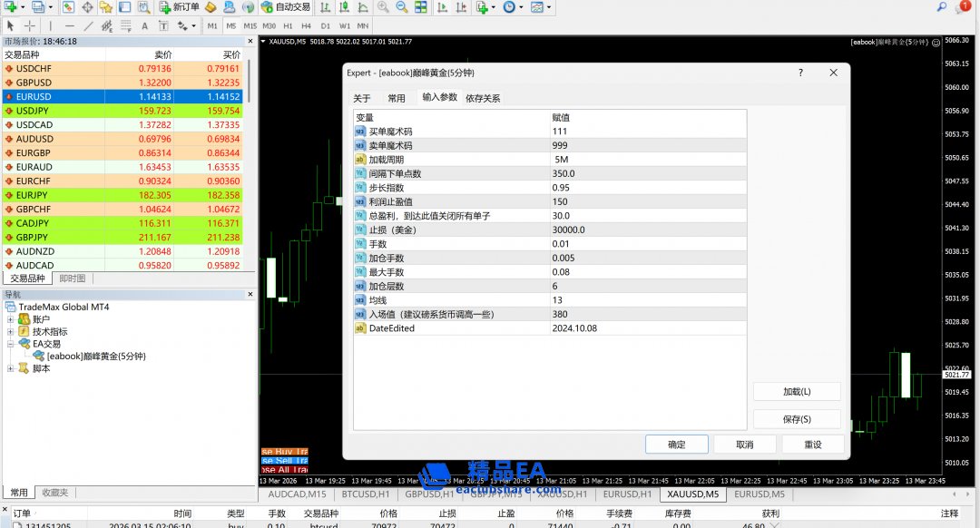Select the draw trendline tool
The height and width of the screenshot is (528, 980).
[89, 25]
